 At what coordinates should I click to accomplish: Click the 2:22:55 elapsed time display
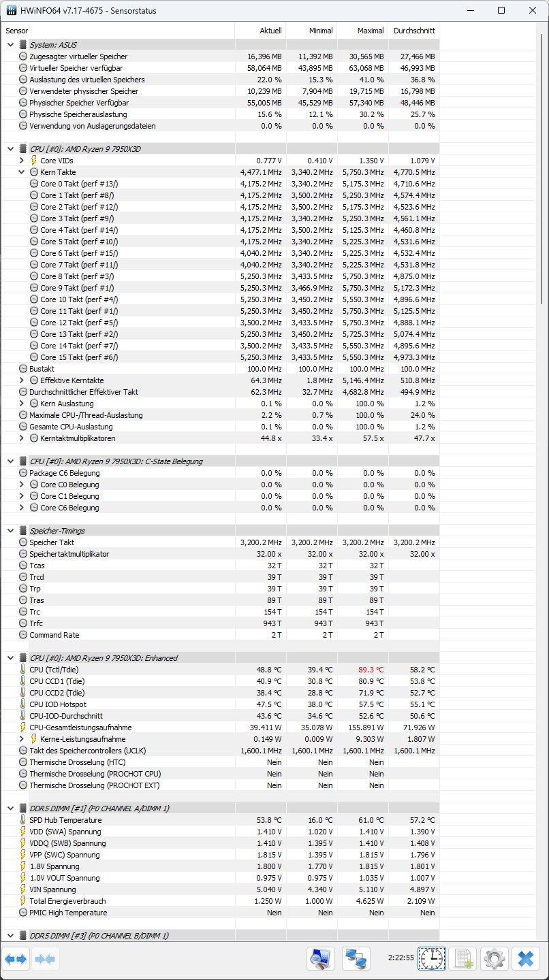click(x=401, y=958)
